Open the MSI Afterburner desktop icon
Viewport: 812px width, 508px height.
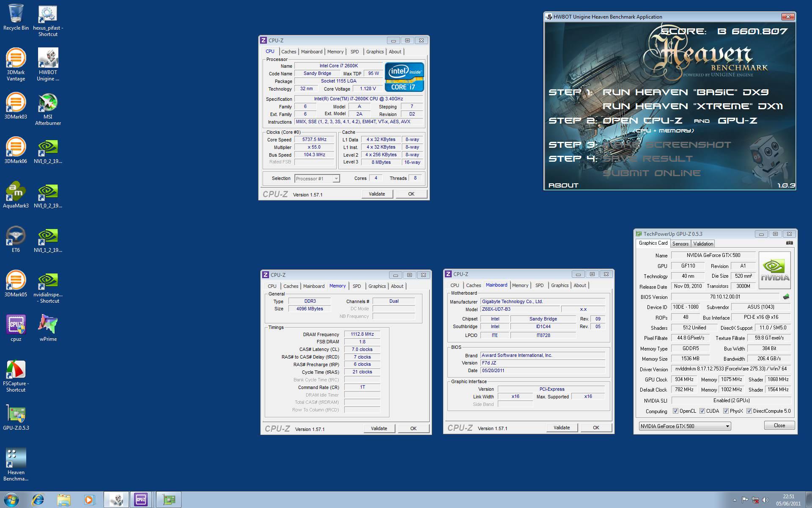click(x=48, y=109)
